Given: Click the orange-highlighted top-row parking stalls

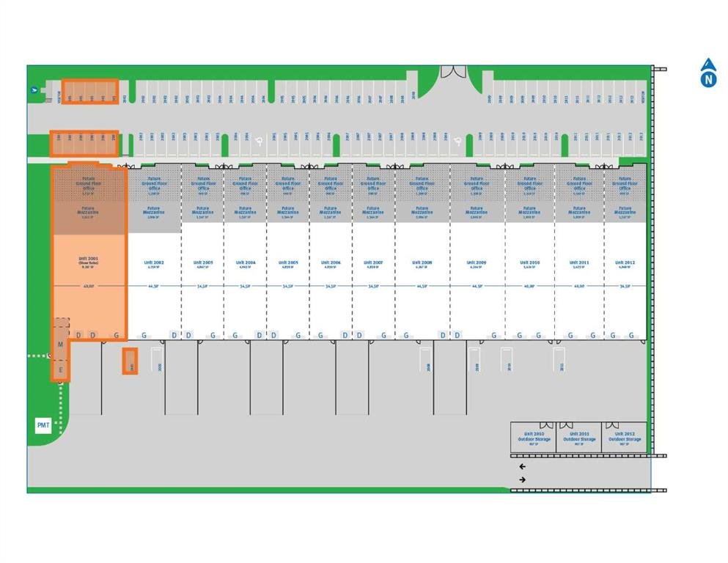Looking at the screenshot, I should pos(89,92).
